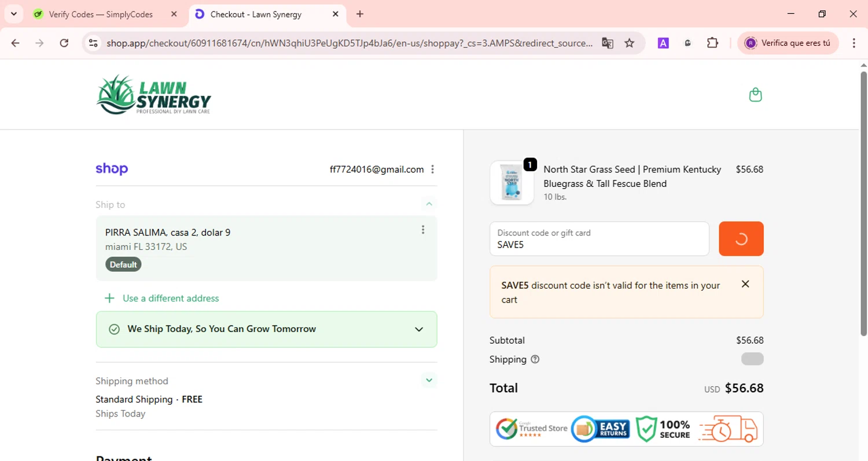
Task: Click the Lawn Synergy logo
Action: pyautogui.click(x=154, y=94)
